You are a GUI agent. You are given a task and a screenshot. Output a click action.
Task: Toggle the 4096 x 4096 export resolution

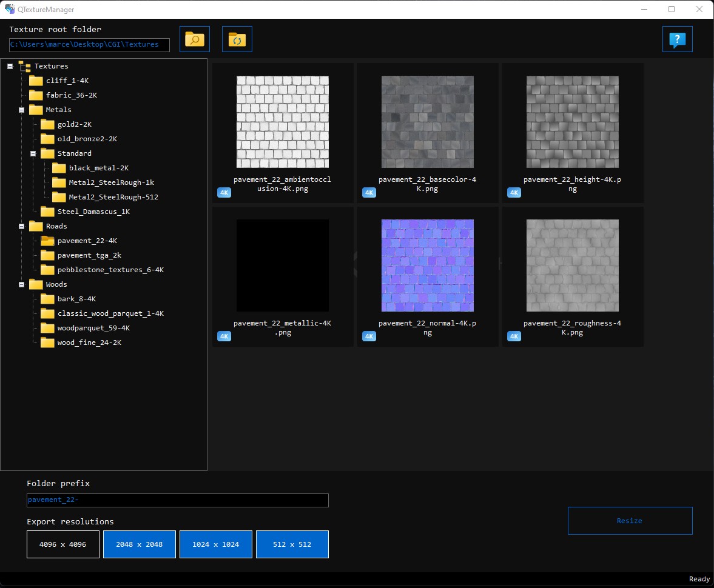click(63, 544)
